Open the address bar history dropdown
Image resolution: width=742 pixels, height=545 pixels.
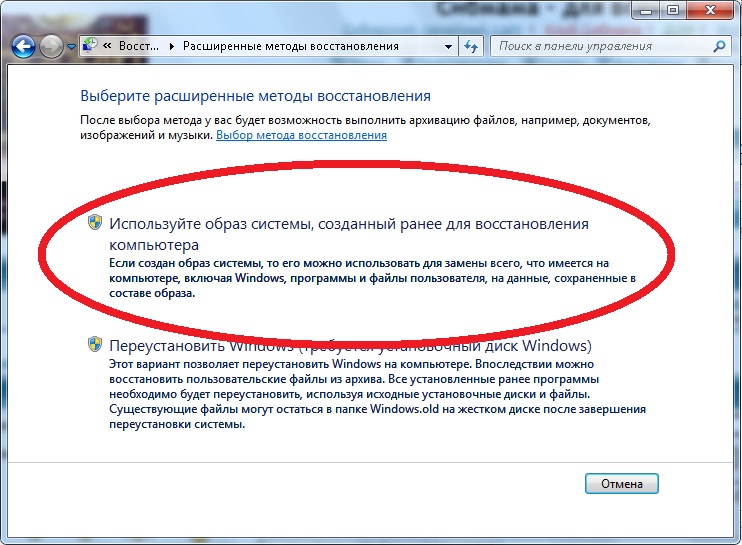(447, 46)
